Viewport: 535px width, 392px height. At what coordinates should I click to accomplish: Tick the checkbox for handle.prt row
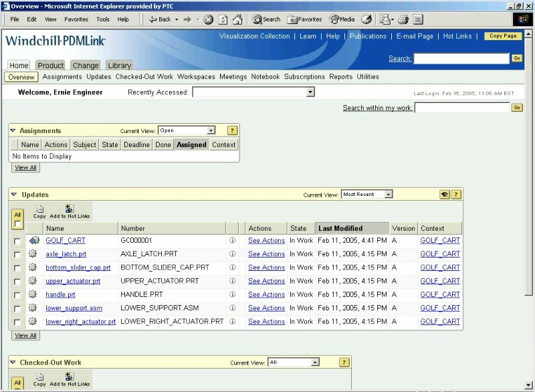tap(17, 295)
